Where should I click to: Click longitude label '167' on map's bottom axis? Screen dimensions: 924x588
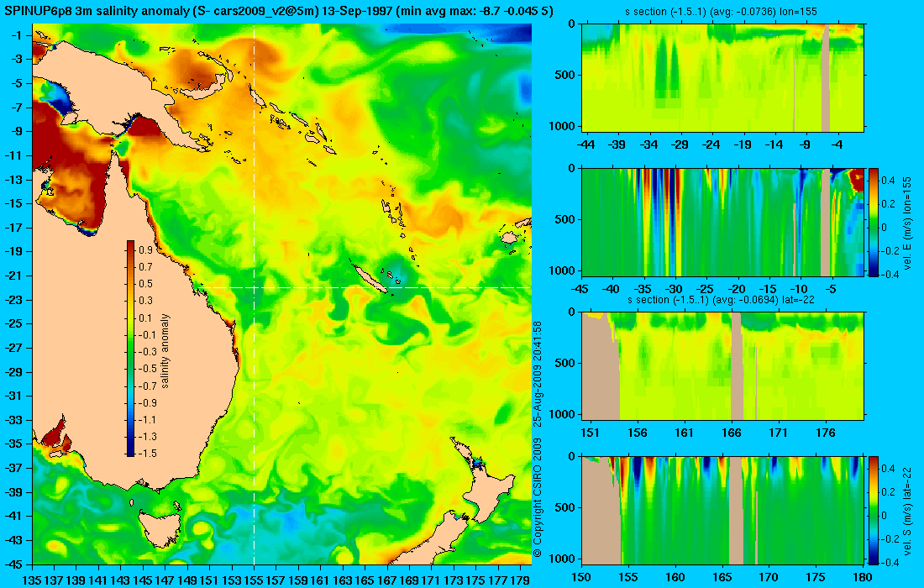[386, 580]
